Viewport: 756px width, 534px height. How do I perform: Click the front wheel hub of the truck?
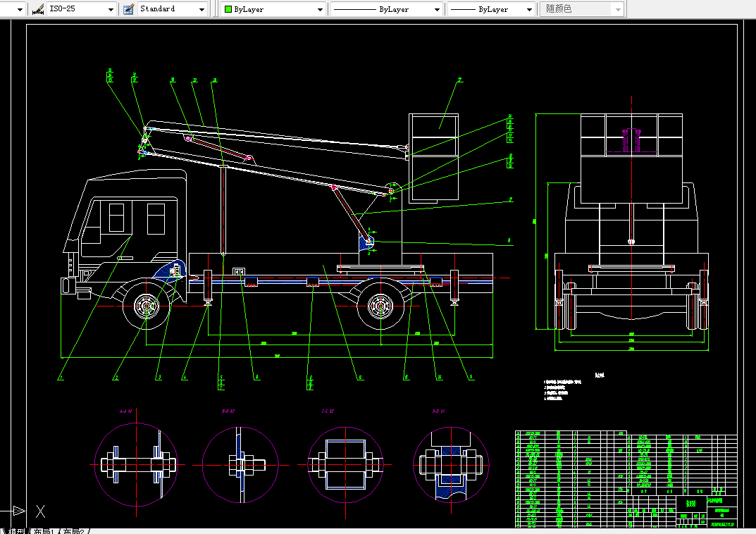147,306
